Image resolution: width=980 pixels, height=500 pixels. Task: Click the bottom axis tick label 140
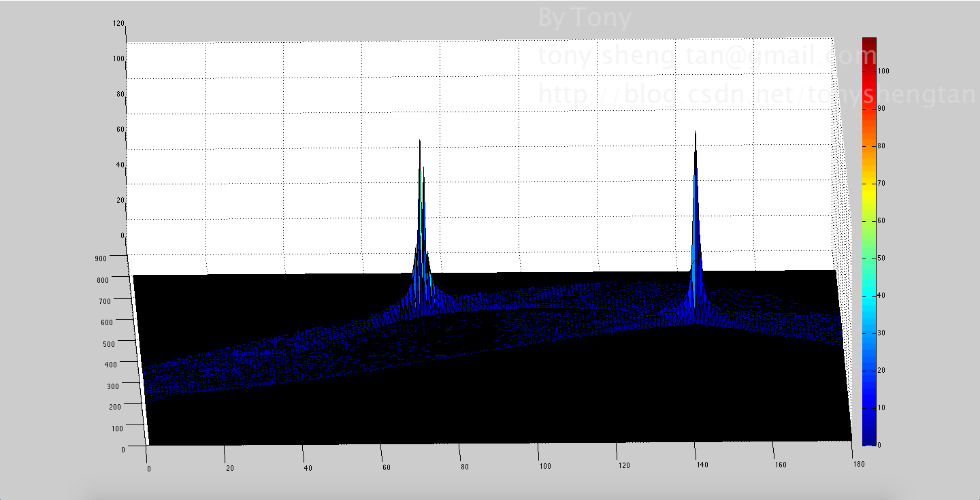(702, 465)
